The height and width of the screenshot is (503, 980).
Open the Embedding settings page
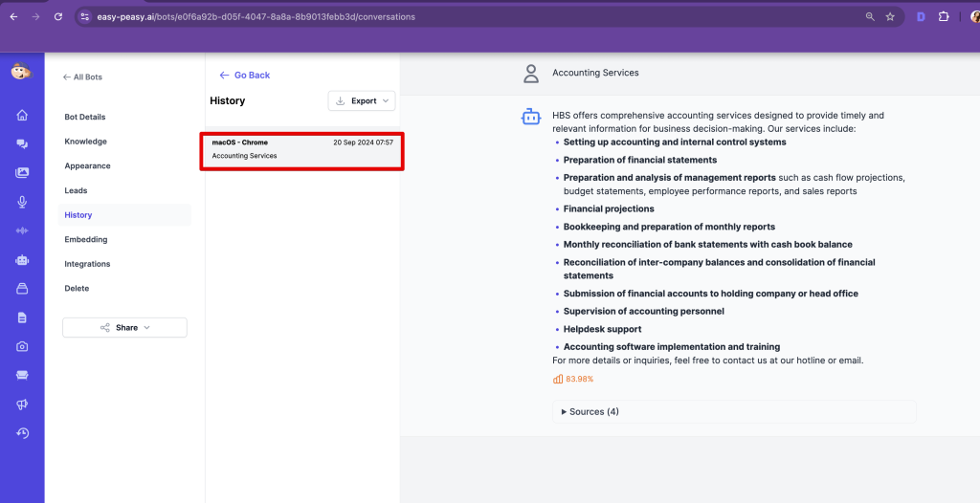pos(86,239)
